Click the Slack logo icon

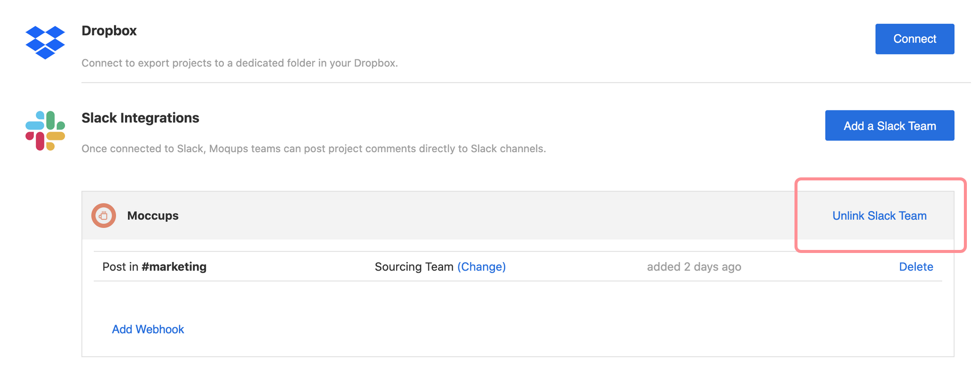click(x=45, y=131)
